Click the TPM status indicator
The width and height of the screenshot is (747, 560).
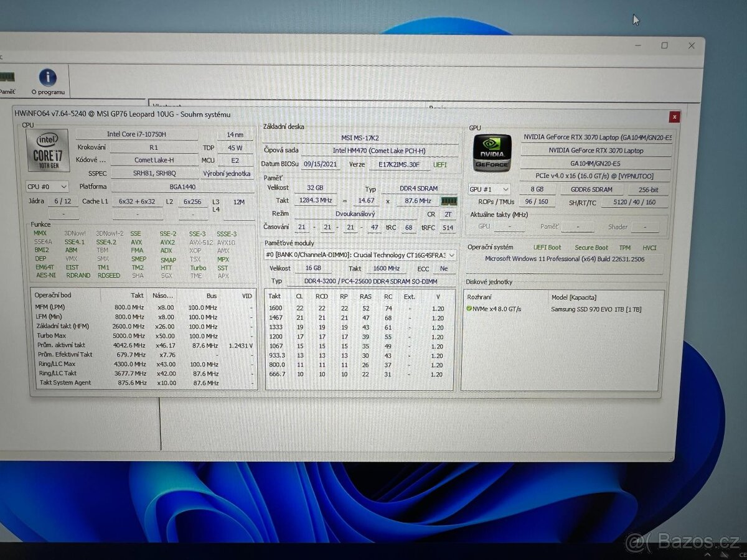pyautogui.click(x=625, y=247)
